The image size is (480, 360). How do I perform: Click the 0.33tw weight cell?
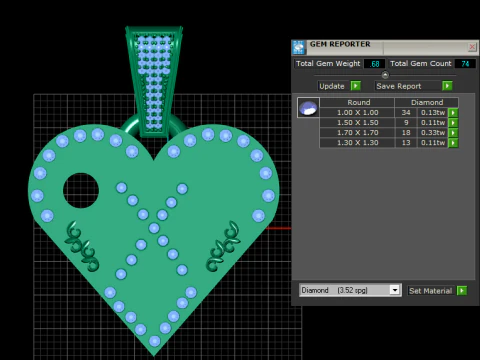point(433,133)
